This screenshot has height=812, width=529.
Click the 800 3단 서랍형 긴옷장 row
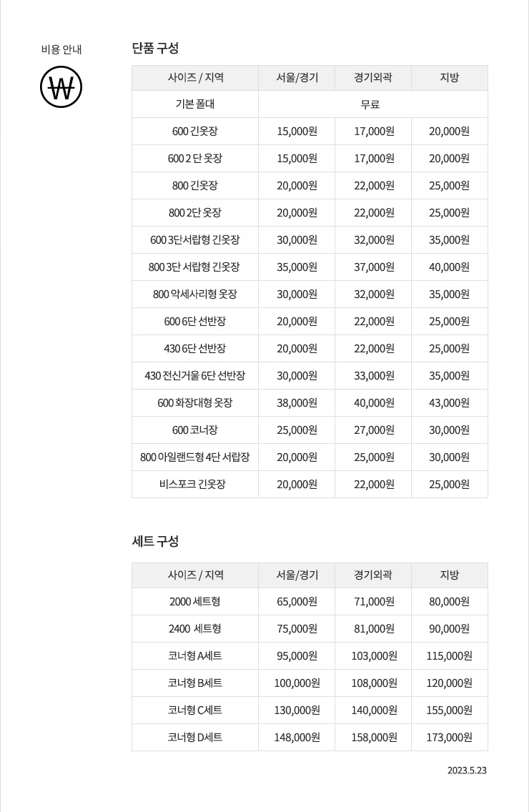(x=310, y=267)
